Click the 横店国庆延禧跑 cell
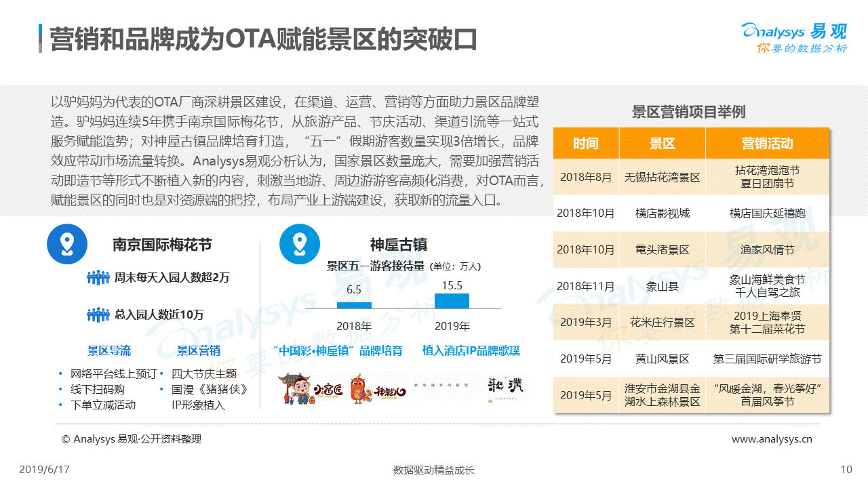This screenshot has width=868, height=488. 768,213
